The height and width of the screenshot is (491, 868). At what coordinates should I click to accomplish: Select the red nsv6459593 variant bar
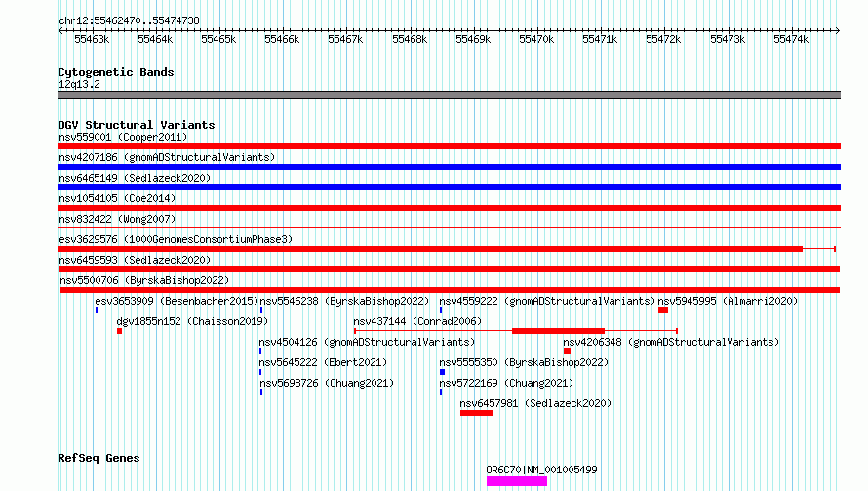pyautogui.click(x=449, y=269)
